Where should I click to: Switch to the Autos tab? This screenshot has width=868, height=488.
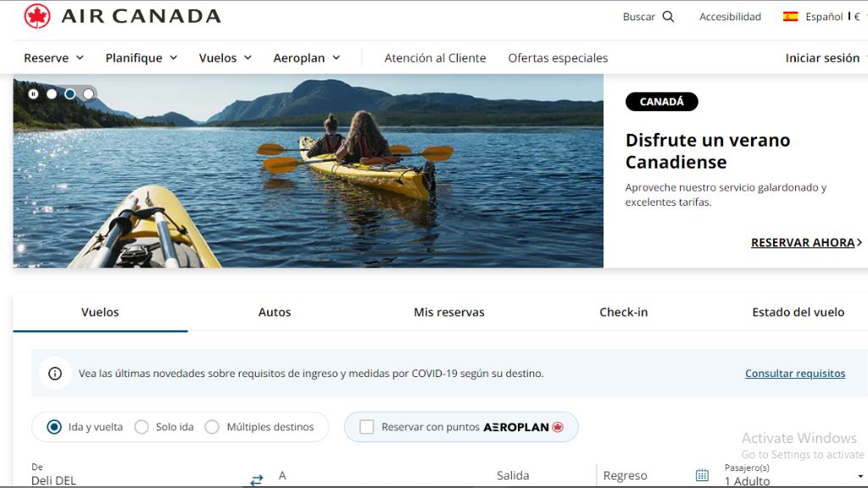[275, 312]
